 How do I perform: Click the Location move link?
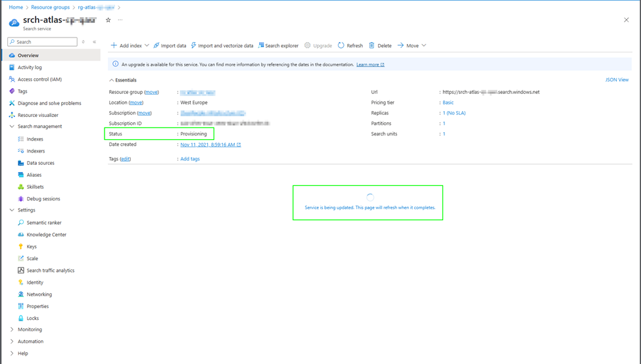(x=136, y=102)
